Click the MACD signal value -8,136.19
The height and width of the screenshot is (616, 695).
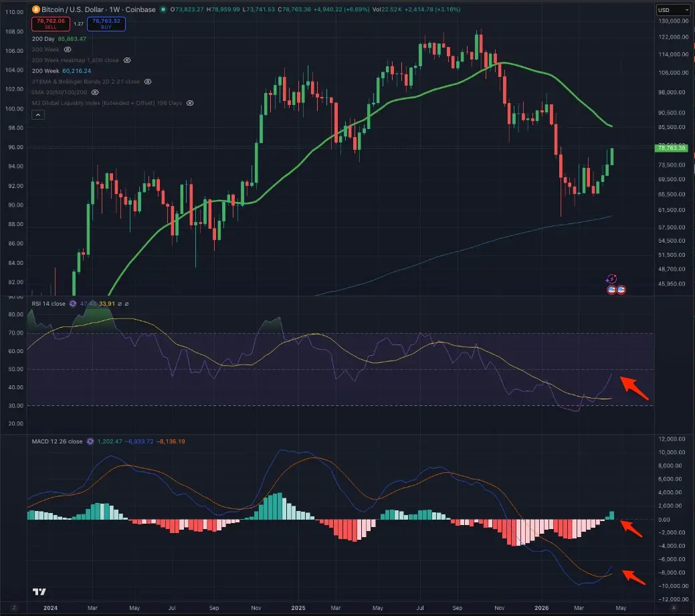click(171, 441)
